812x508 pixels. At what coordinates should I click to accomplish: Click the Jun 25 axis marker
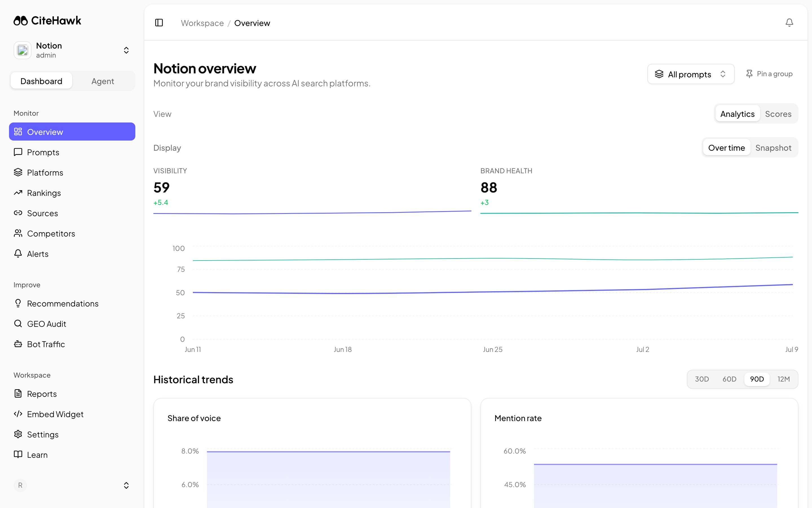point(493,349)
